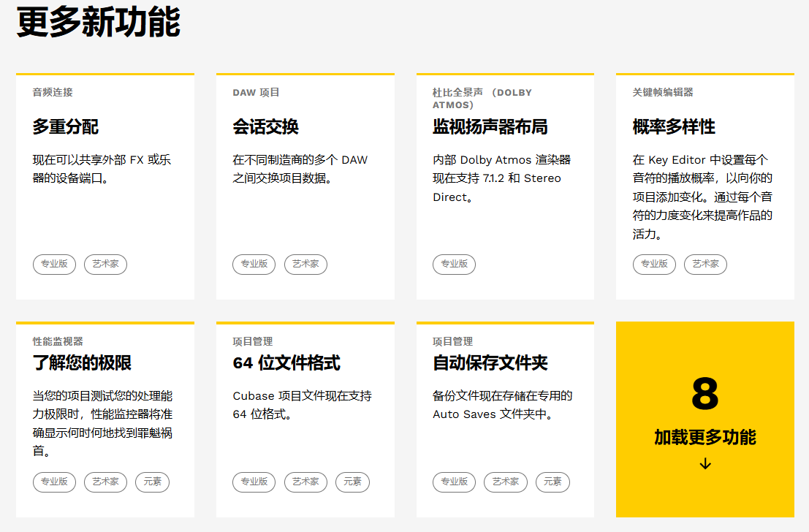Click the 专业版 tag in the 监视扬声器布局 card
The height and width of the screenshot is (532, 809).
click(454, 264)
